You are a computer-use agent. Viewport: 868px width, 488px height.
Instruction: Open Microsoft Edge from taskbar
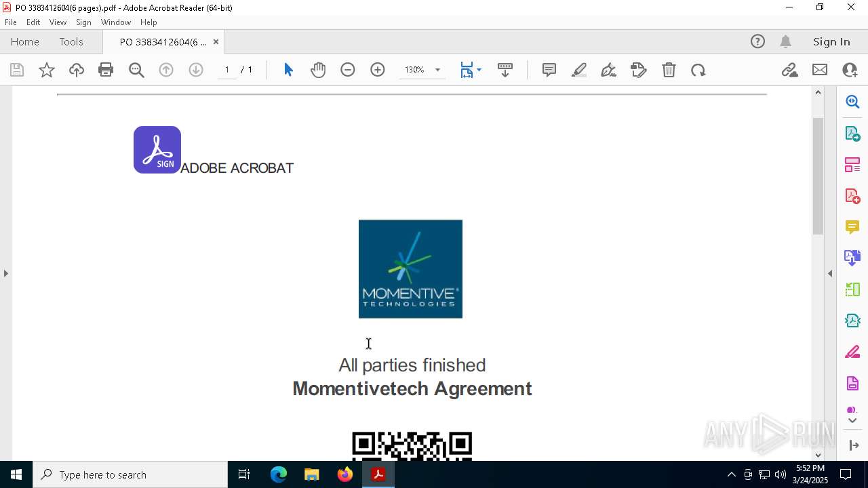click(x=279, y=474)
